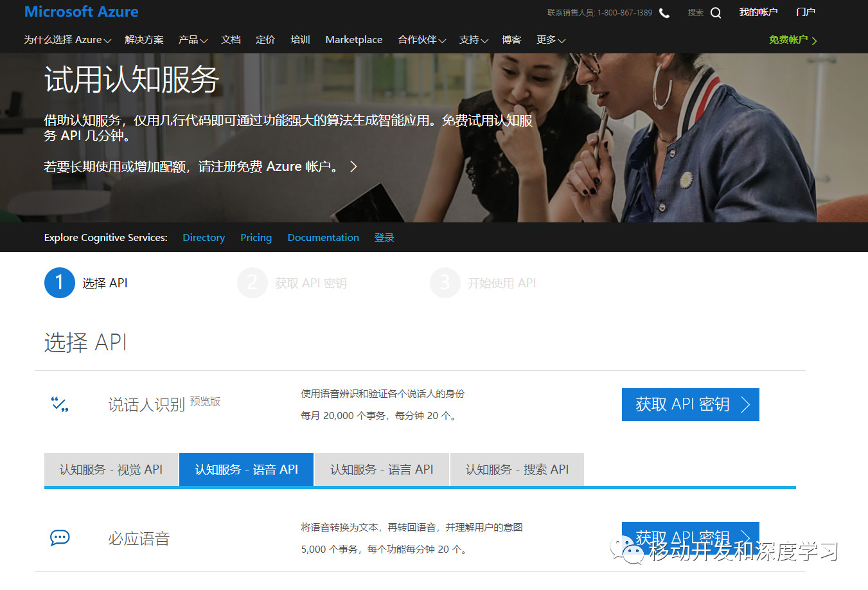
Task: Open the Pricing link
Action: [256, 238]
